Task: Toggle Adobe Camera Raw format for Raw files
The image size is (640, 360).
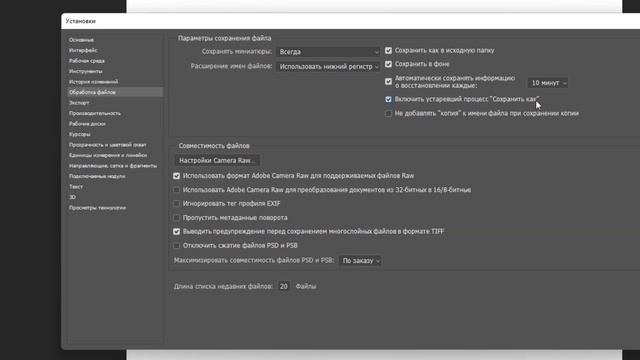Action: coord(176,176)
